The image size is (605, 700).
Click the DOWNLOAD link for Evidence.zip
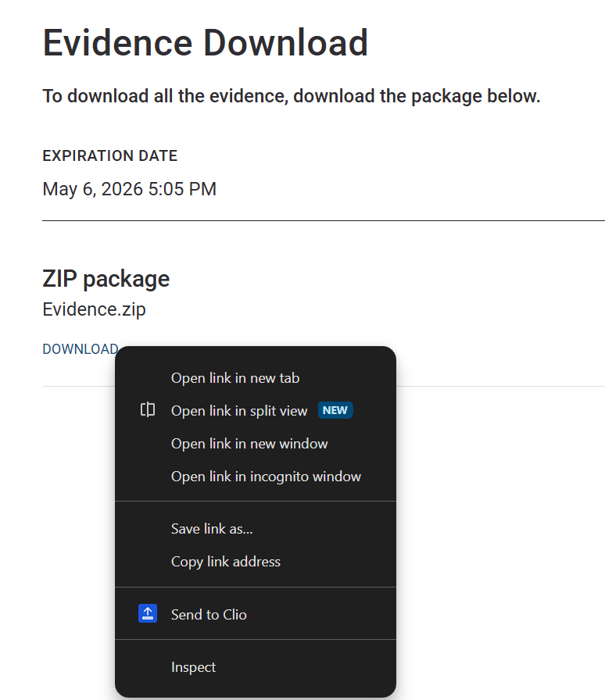pyautogui.click(x=80, y=349)
